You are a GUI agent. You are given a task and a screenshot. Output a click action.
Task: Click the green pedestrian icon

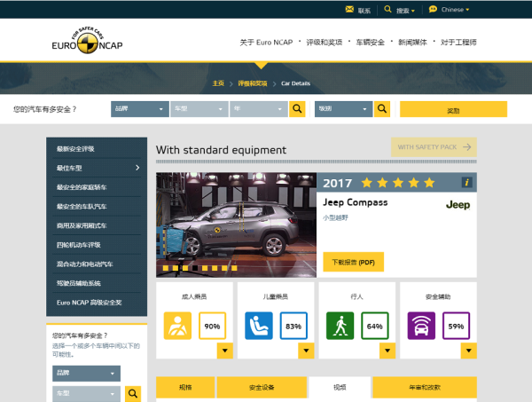pyautogui.click(x=340, y=326)
